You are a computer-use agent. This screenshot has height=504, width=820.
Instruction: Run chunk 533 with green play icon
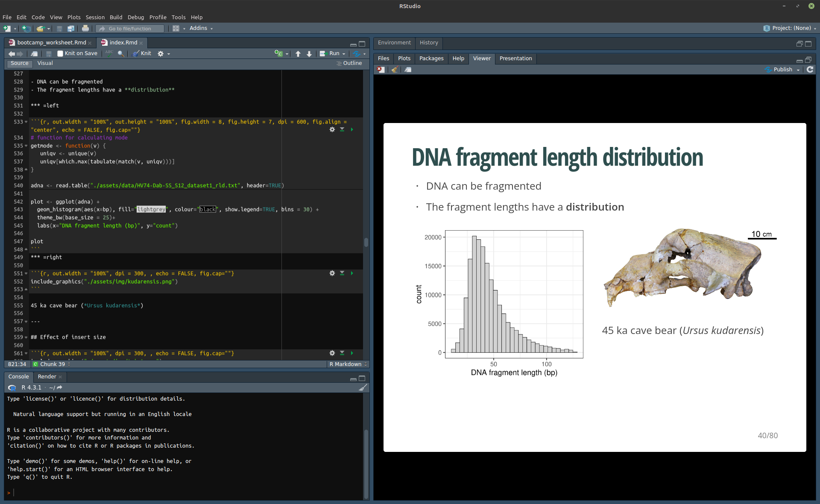pyautogui.click(x=352, y=129)
